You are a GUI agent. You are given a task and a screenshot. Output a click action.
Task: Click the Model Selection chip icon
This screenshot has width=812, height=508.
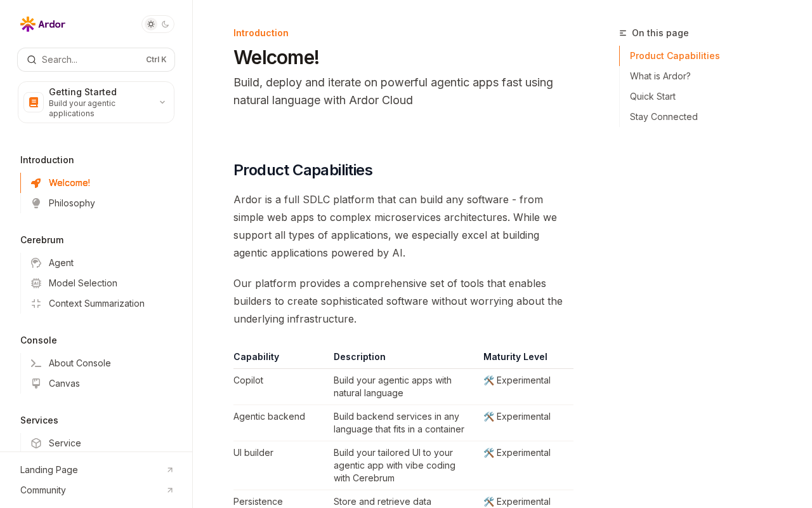36,283
